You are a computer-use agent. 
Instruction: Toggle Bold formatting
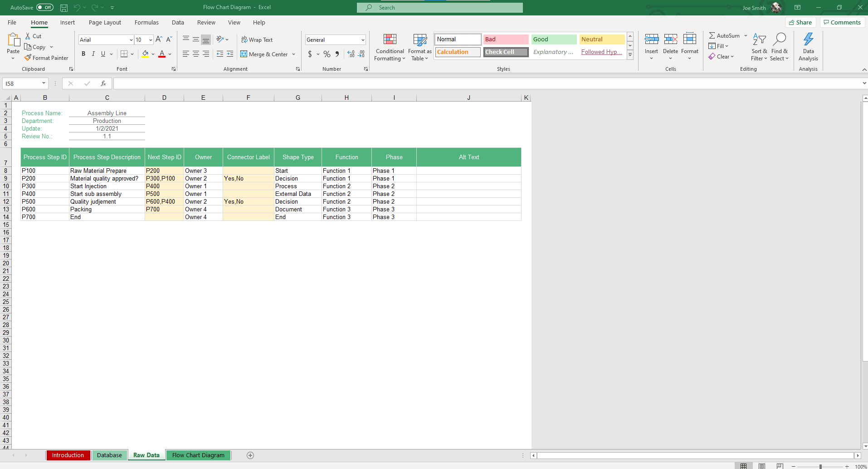(83, 54)
